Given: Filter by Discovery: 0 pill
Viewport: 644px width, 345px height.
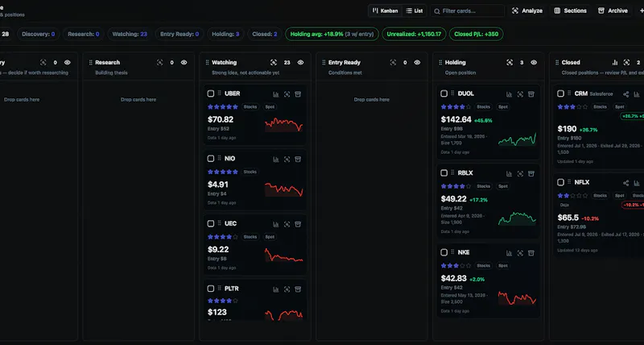Looking at the screenshot, I should pos(38,34).
